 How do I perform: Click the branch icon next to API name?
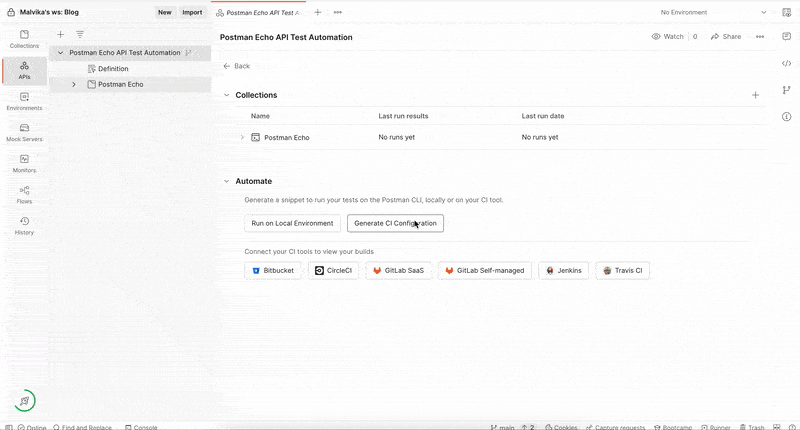(x=188, y=53)
